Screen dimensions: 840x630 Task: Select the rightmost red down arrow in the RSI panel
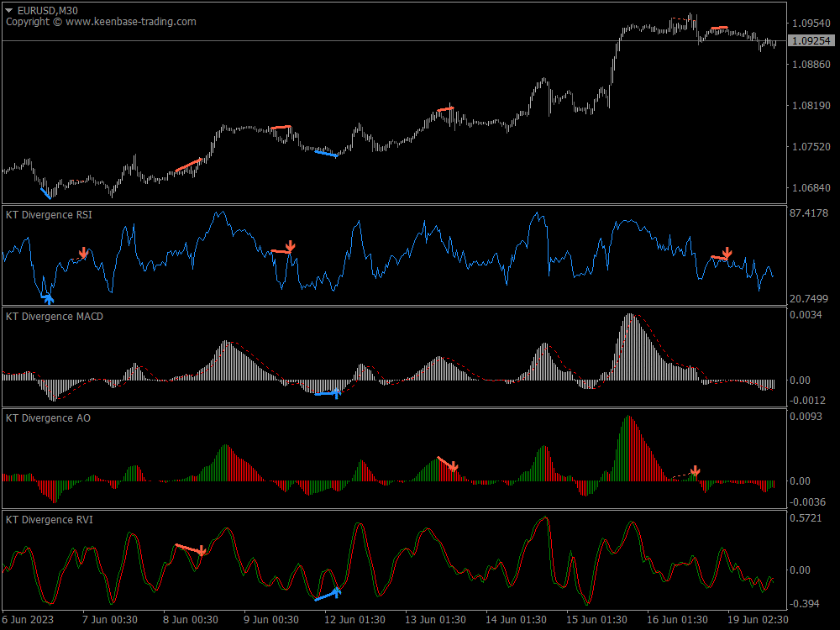pos(727,251)
